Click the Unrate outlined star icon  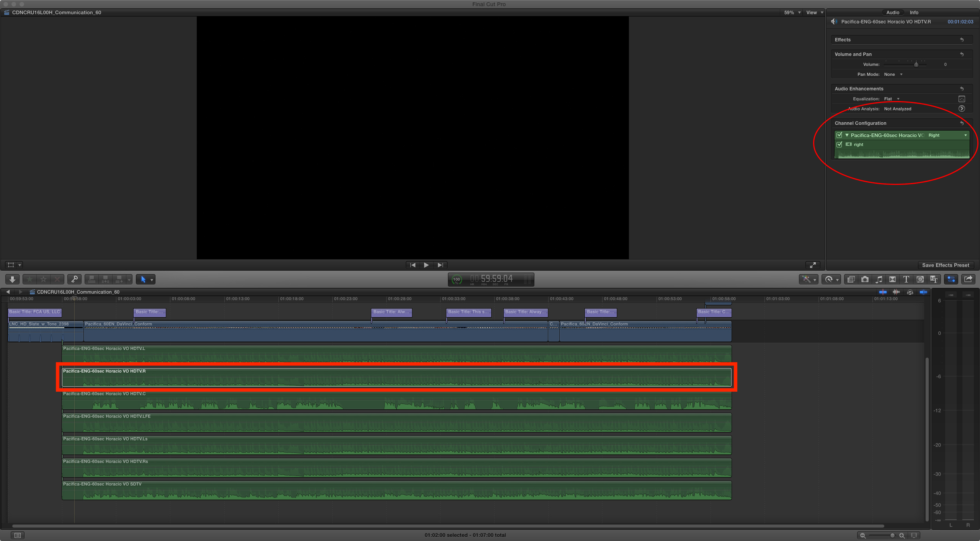click(44, 280)
